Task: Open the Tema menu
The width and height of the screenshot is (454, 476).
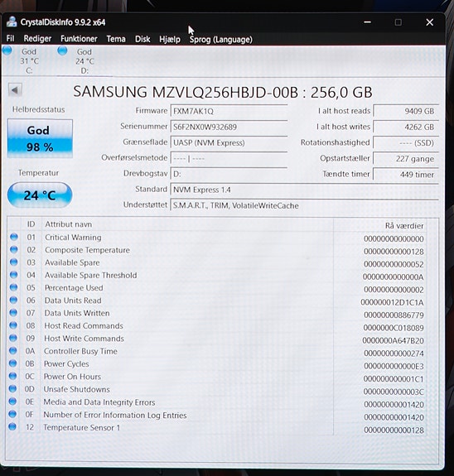Action: pyautogui.click(x=116, y=39)
